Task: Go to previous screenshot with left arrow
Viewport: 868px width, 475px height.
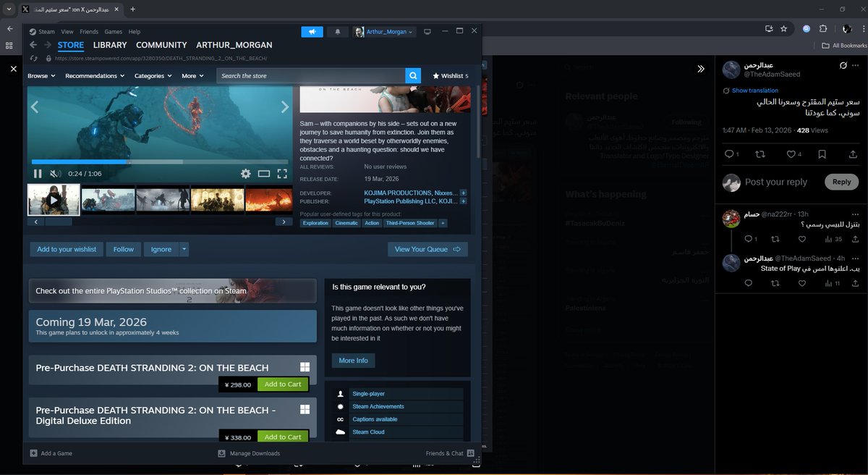Action: [x=34, y=107]
